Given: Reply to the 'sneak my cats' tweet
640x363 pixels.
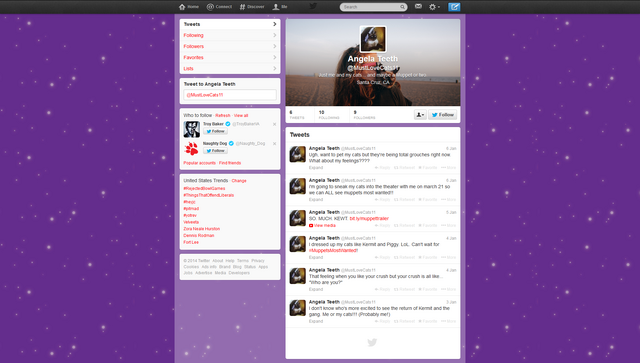Looking at the screenshot, I should click(382, 199).
